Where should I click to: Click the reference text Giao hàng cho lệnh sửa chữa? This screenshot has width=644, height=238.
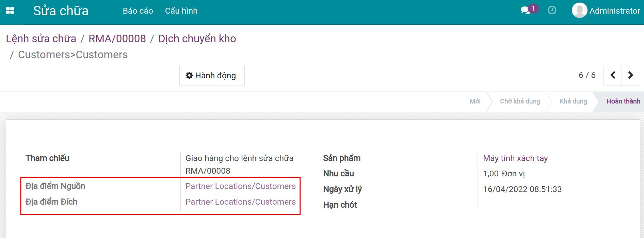point(239,158)
